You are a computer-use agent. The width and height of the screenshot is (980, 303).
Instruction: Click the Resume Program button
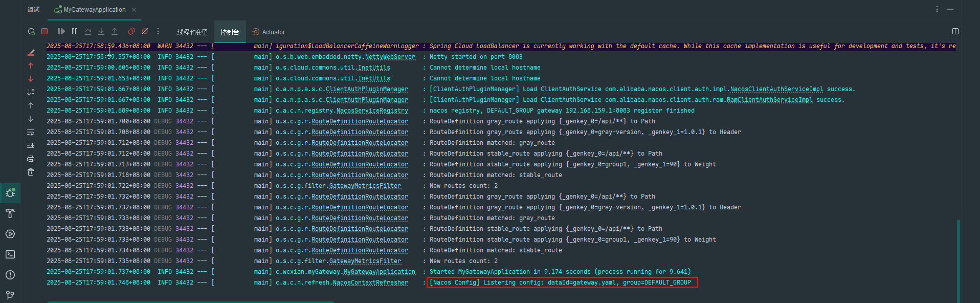pos(61,32)
